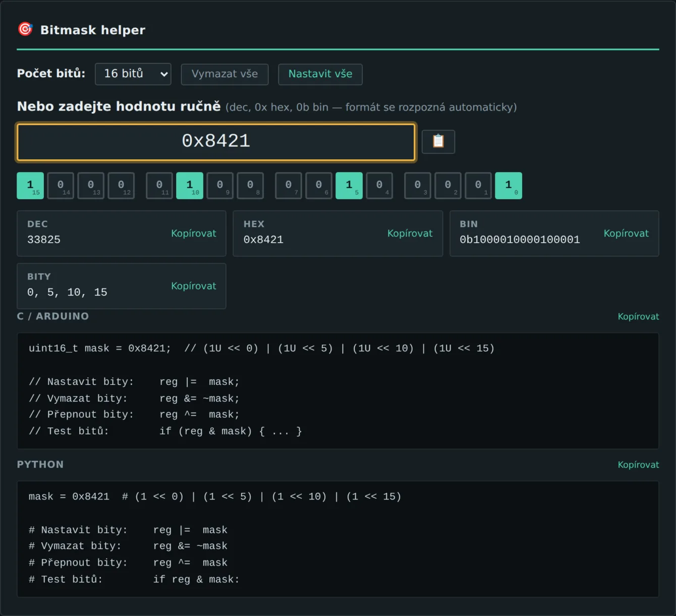Toggle bit 7 on
The image size is (676, 616).
pyautogui.click(x=289, y=186)
